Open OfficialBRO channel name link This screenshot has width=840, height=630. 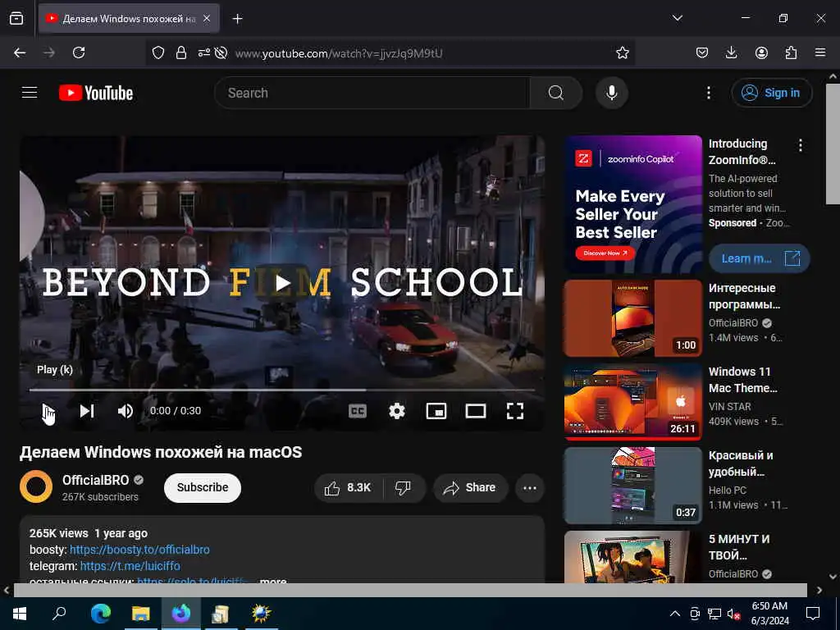[x=95, y=480]
